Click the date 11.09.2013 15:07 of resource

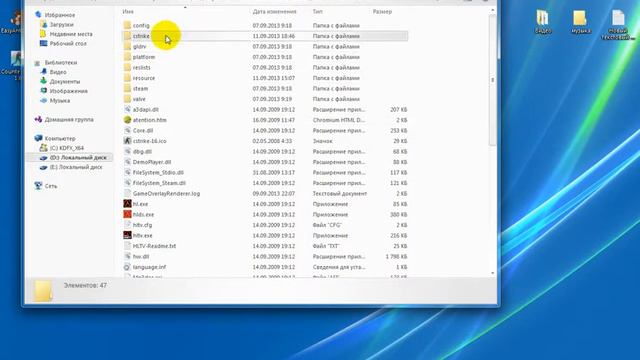pyautogui.click(x=273, y=78)
